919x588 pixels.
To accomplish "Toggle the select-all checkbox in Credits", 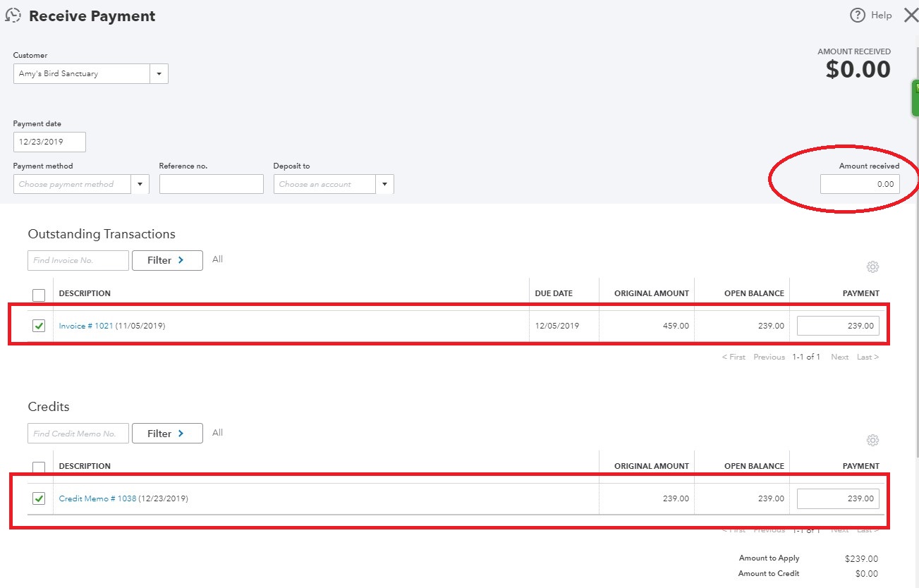I will point(39,467).
